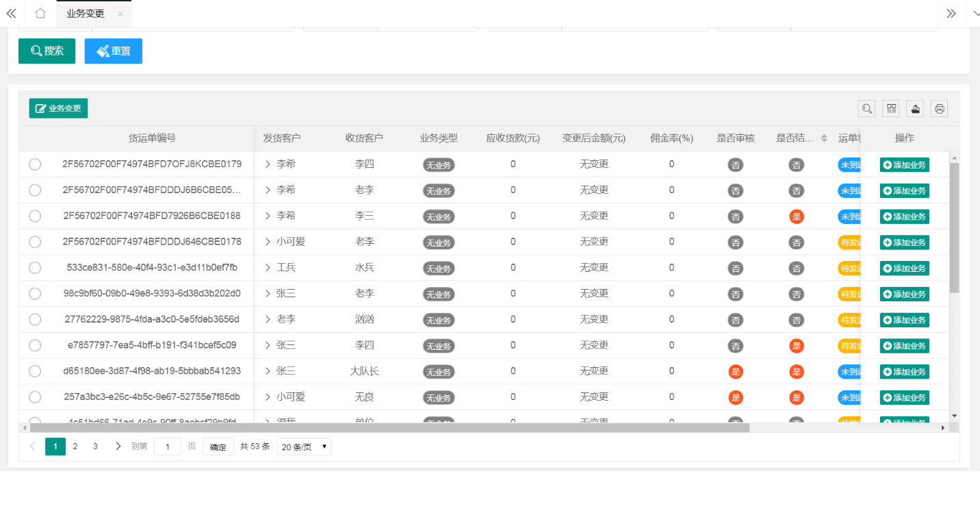Click the print table icon
The width and height of the screenshot is (980, 515).
click(x=939, y=108)
